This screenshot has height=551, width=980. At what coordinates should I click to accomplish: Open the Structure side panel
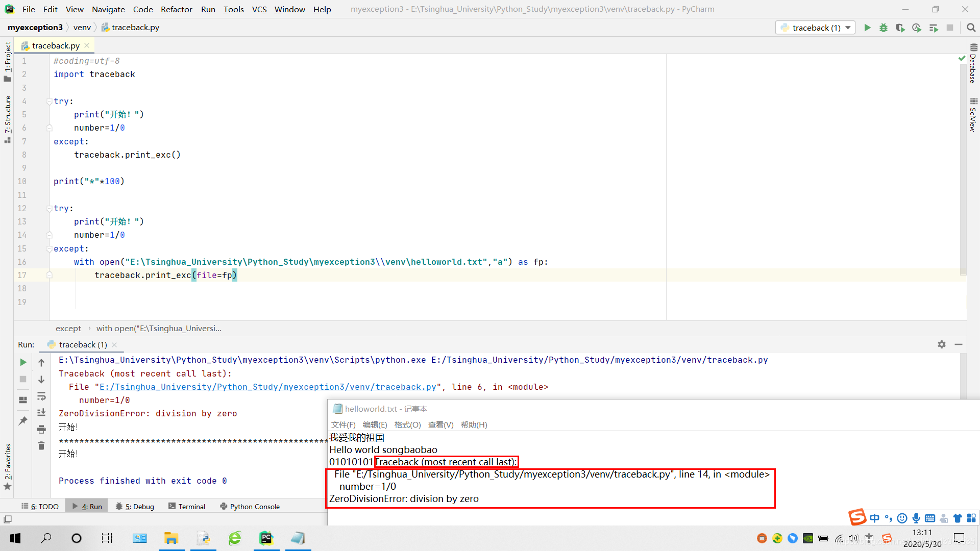coord(7,119)
